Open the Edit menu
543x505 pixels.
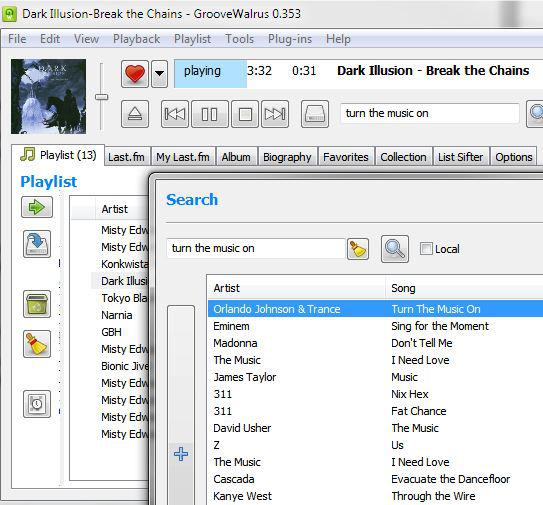[x=50, y=39]
